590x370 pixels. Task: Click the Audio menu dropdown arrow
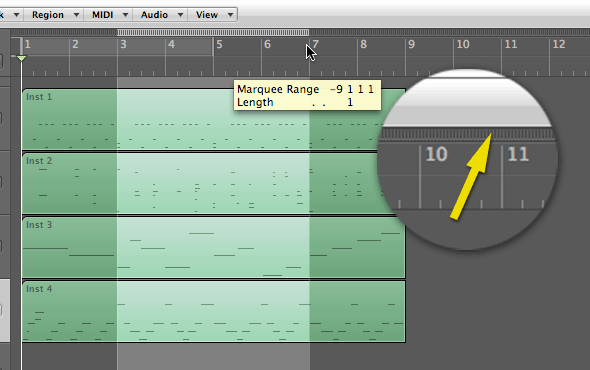point(180,15)
